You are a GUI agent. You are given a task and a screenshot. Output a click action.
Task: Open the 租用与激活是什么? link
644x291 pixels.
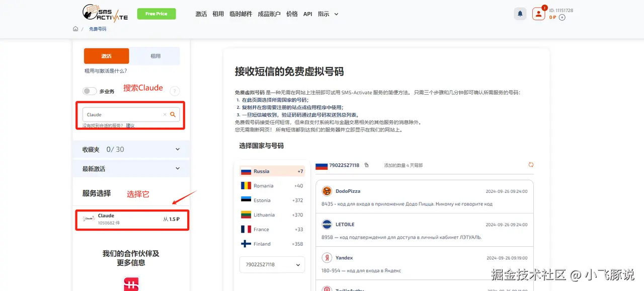106,71
